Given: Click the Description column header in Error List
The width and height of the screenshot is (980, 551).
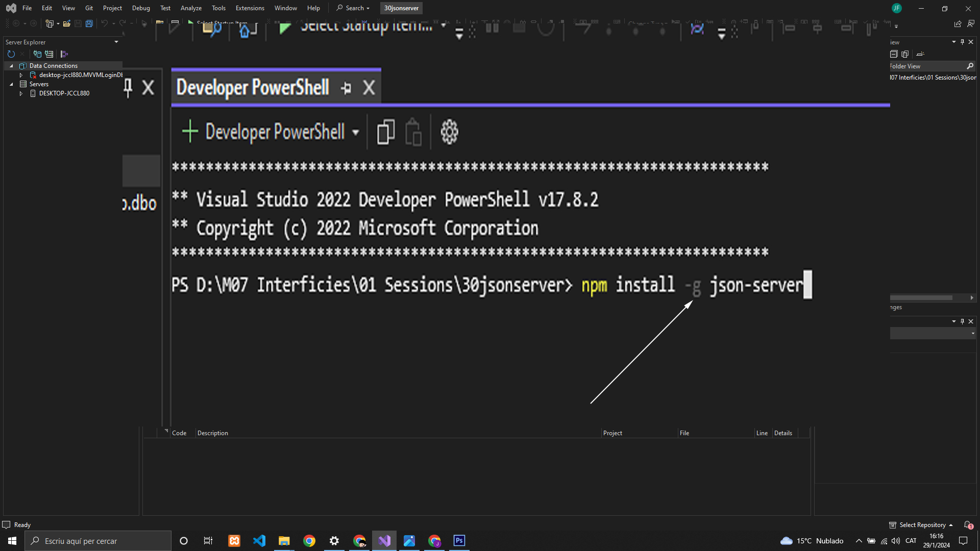Looking at the screenshot, I should click(213, 433).
